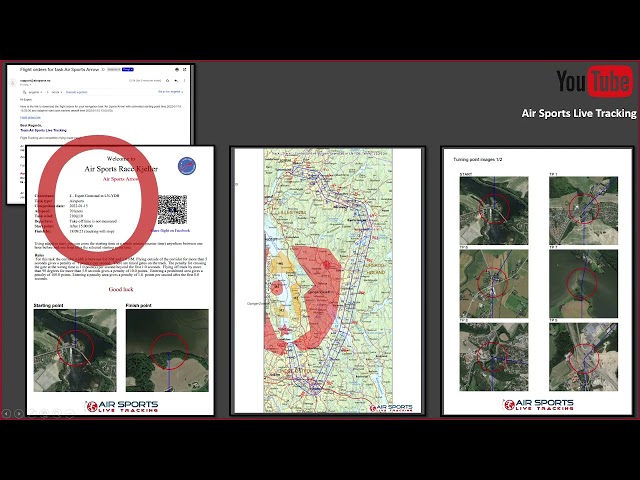Screen dimensions: 640x480
Task: Open the slideshow pen tools icon
Action: pyautogui.click(x=31, y=413)
